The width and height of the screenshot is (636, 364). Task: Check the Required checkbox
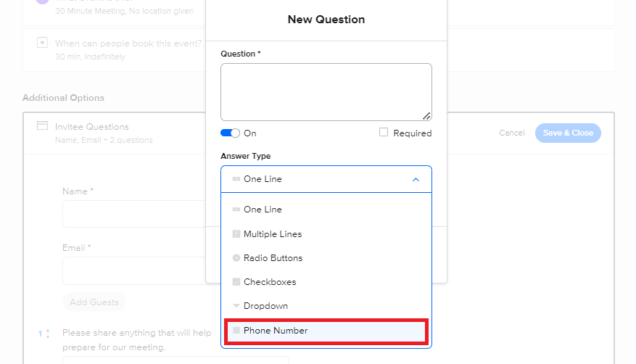click(x=384, y=132)
